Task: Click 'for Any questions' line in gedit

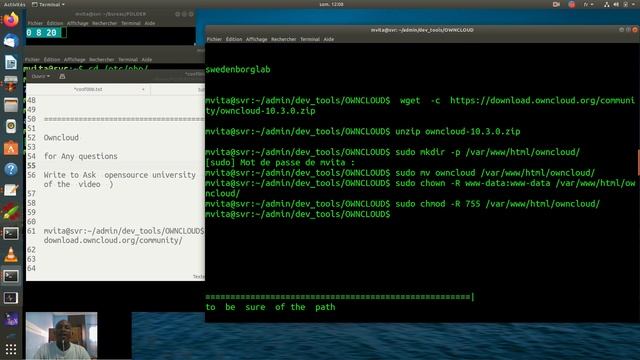Action: 80,156
